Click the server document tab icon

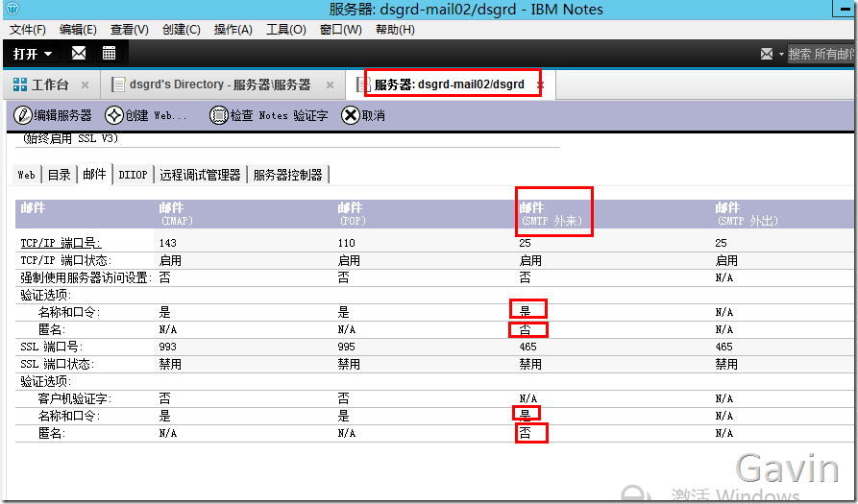(x=362, y=84)
